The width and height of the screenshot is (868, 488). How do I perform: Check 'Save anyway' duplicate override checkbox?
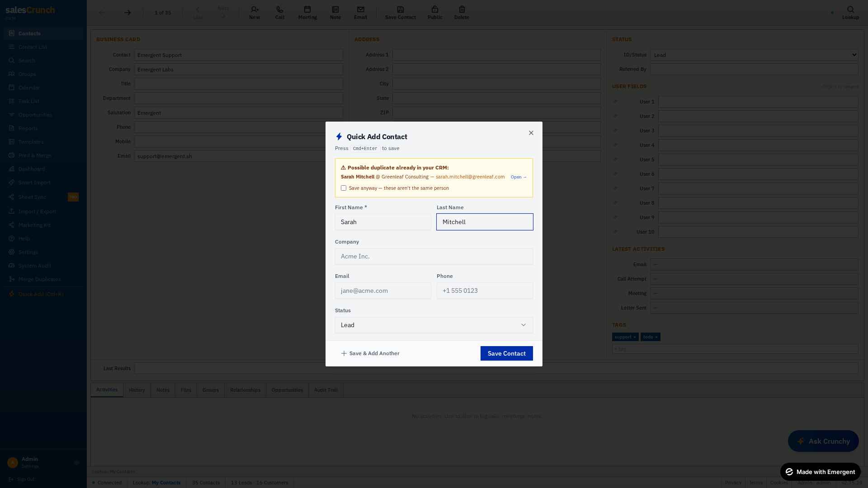tap(344, 188)
